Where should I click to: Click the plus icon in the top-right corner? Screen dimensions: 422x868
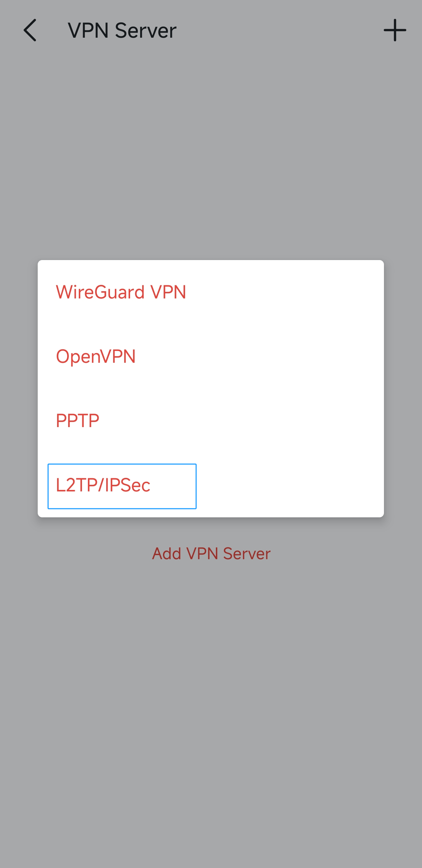click(394, 30)
